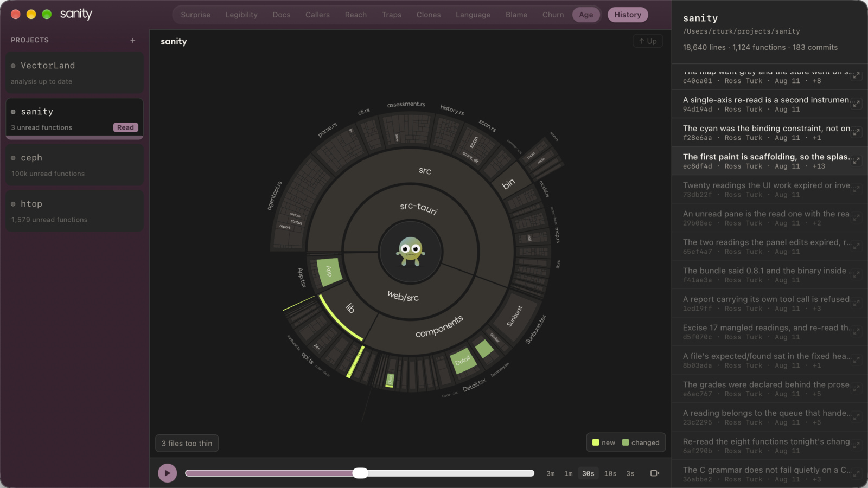Expand commit 23c2295 with its arrow icon
The image size is (868, 488).
(x=856, y=417)
